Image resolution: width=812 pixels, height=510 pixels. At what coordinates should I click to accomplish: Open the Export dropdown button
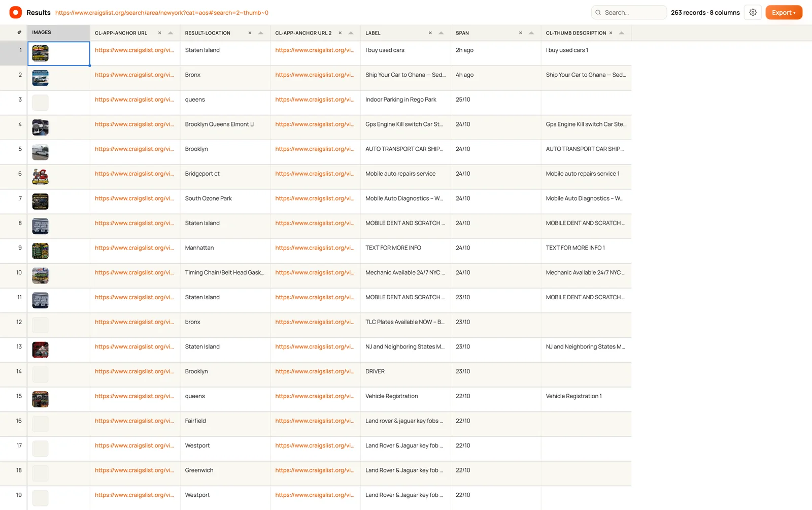tap(784, 12)
